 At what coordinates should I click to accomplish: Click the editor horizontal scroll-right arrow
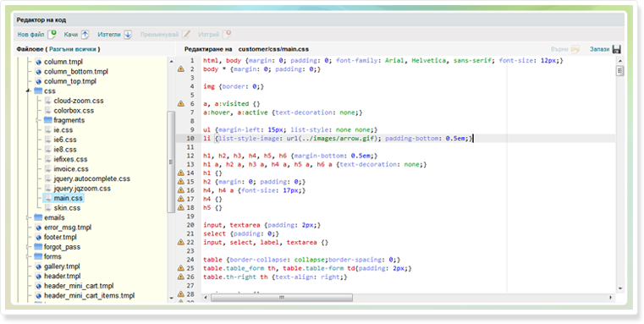coord(611,297)
